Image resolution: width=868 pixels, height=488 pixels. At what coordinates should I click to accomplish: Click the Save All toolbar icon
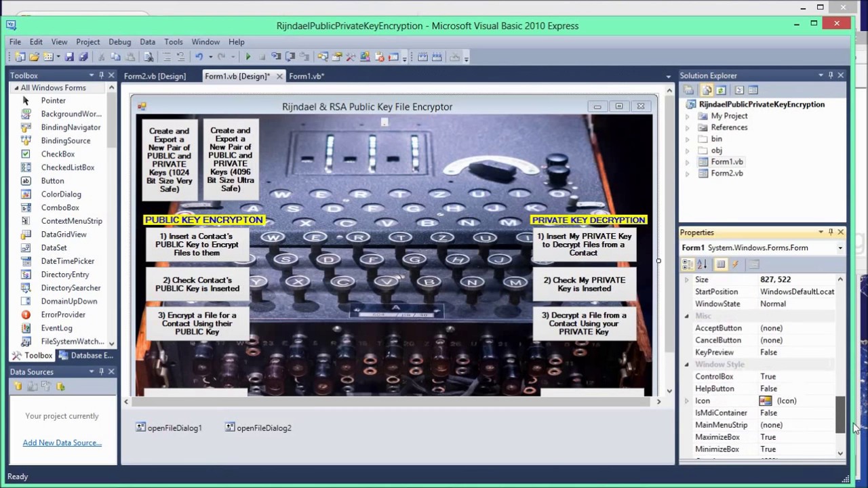83,58
